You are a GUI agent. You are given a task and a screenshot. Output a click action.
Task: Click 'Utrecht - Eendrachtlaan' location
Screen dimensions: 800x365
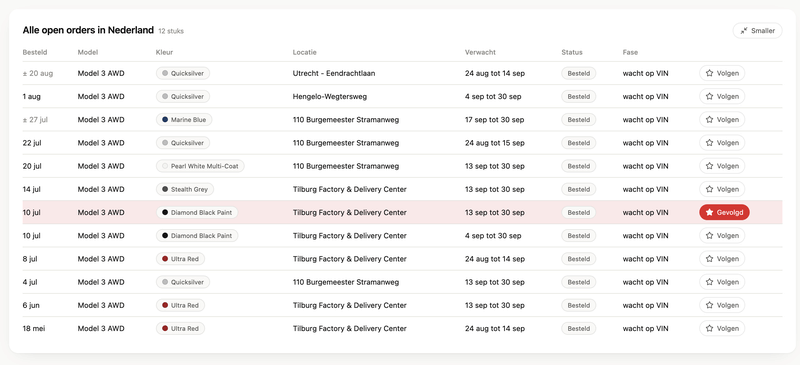[x=334, y=73]
